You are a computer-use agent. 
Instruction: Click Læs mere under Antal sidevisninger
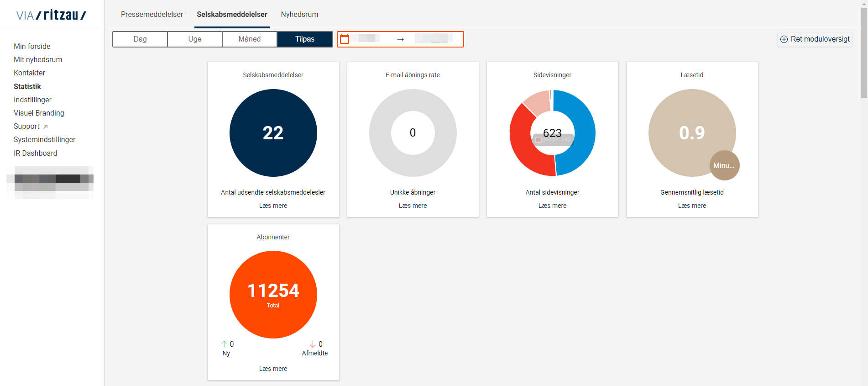point(552,206)
